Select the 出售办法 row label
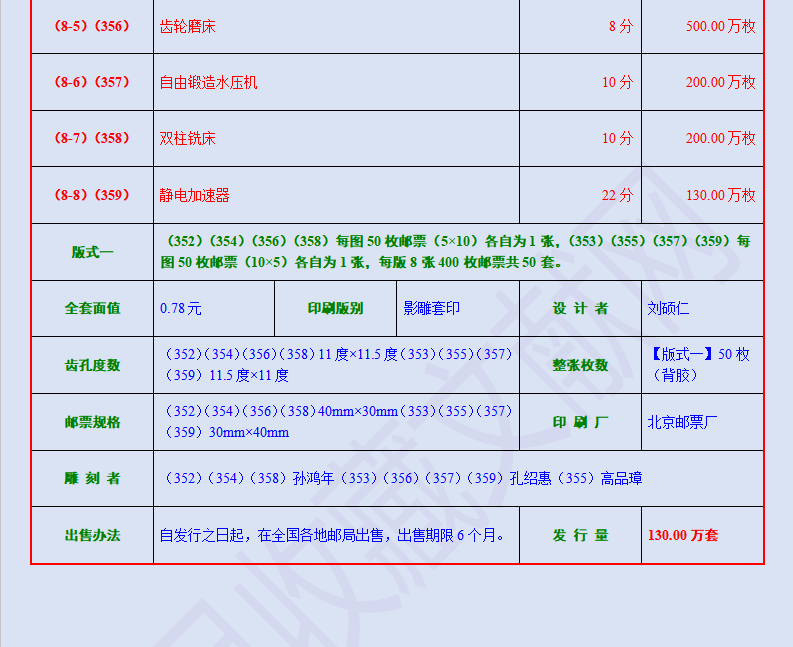The width and height of the screenshot is (793, 647). [92, 535]
